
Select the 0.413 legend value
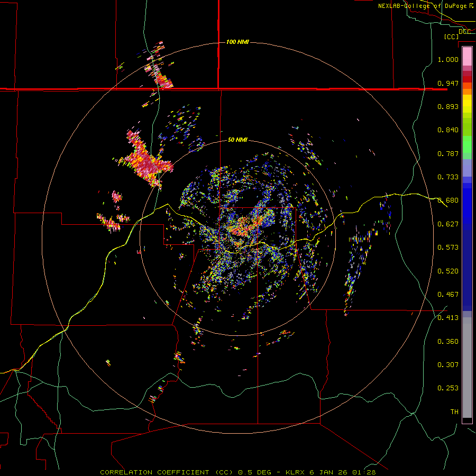448,318
